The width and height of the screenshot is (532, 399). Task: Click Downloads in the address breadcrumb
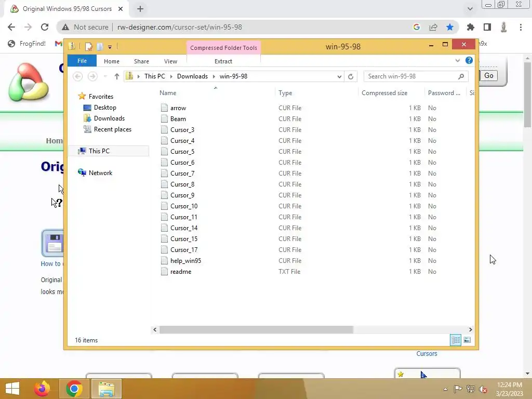pos(192,76)
